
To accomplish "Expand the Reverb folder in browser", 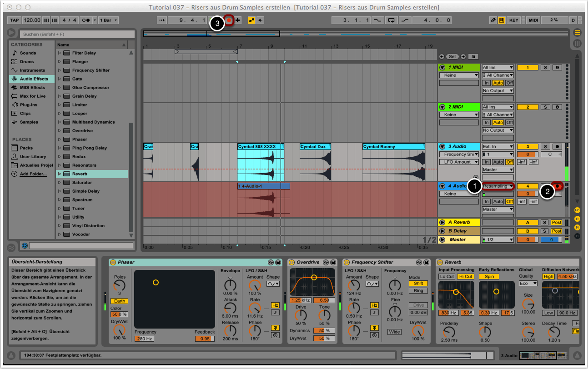I will tap(60, 174).
